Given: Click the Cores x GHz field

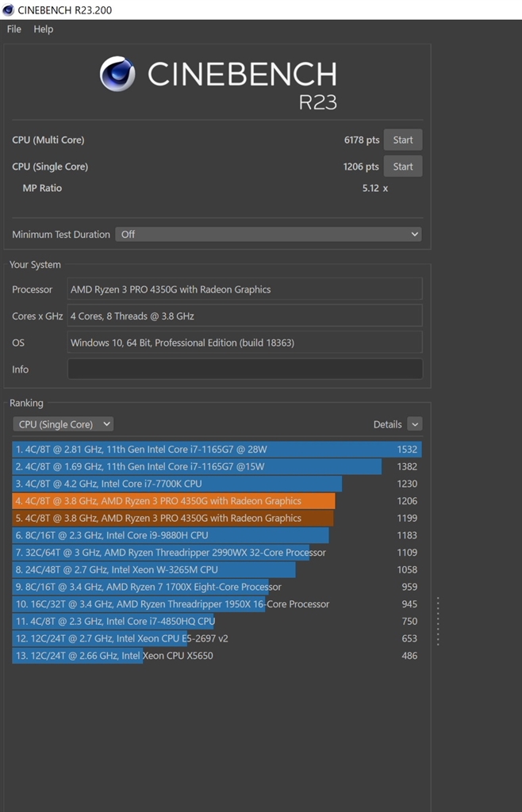Looking at the screenshot, I should coord(244,316).
